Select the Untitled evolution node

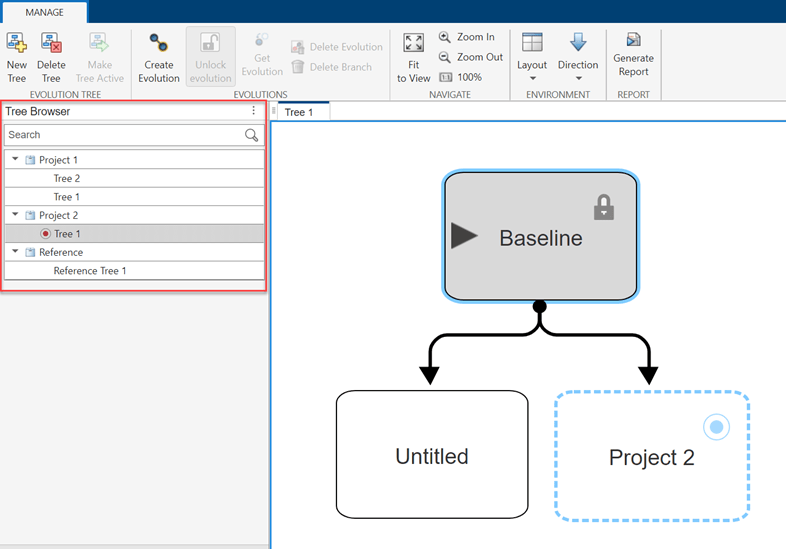[432, 454]
